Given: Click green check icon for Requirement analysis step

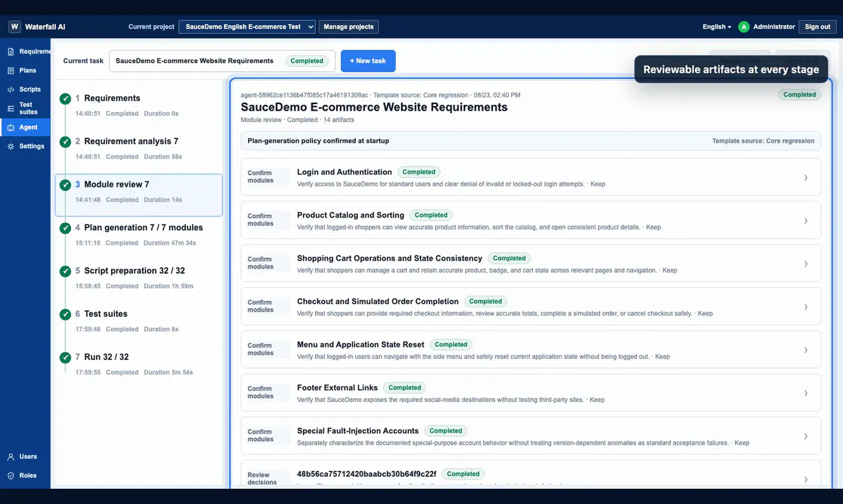Looking at the screenshot, I should click(65, 142).
